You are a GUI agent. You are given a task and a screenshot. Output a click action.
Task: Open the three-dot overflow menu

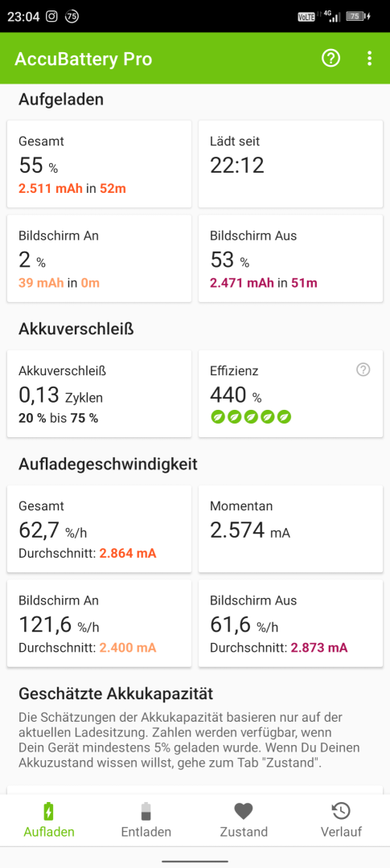click(x=370, y=58)
